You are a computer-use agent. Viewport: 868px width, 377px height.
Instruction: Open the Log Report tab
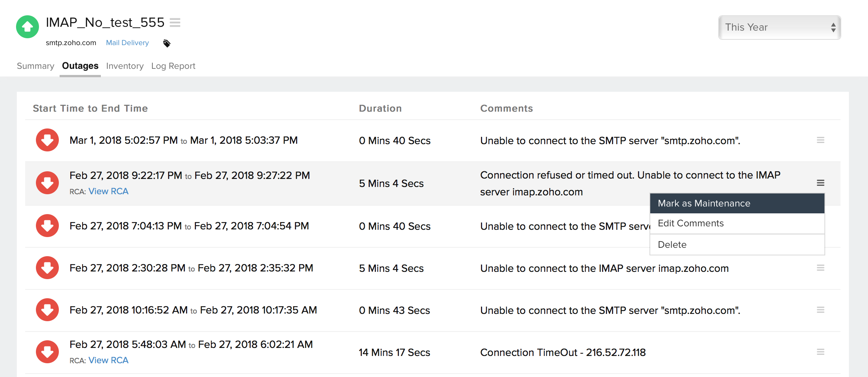[173, 66]
